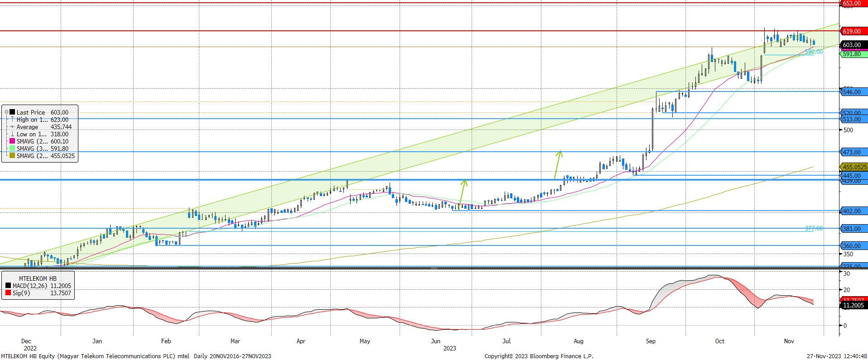Click the light green SMAVG 591.80 swatch
The image size is (868, 360).
tap(13, 149)
